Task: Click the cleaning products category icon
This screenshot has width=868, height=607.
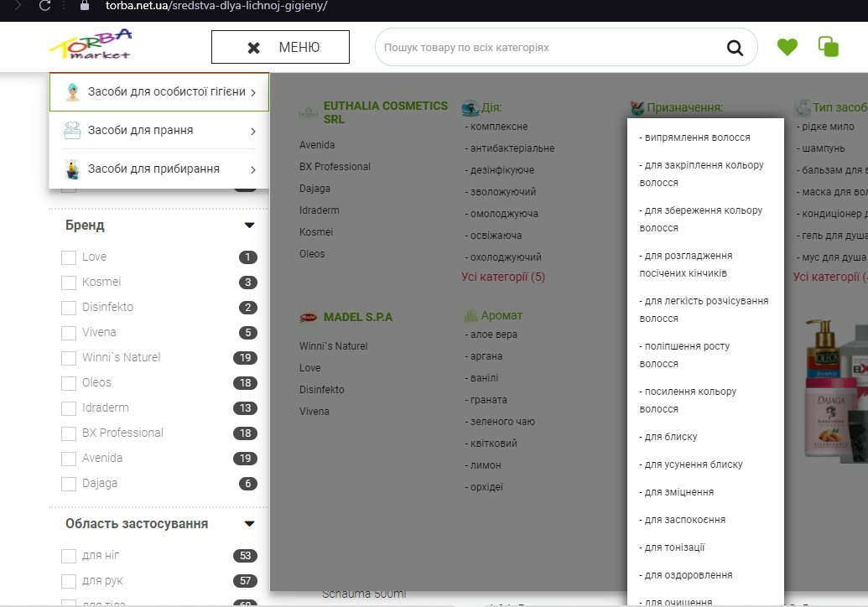Action: (72, 169)
